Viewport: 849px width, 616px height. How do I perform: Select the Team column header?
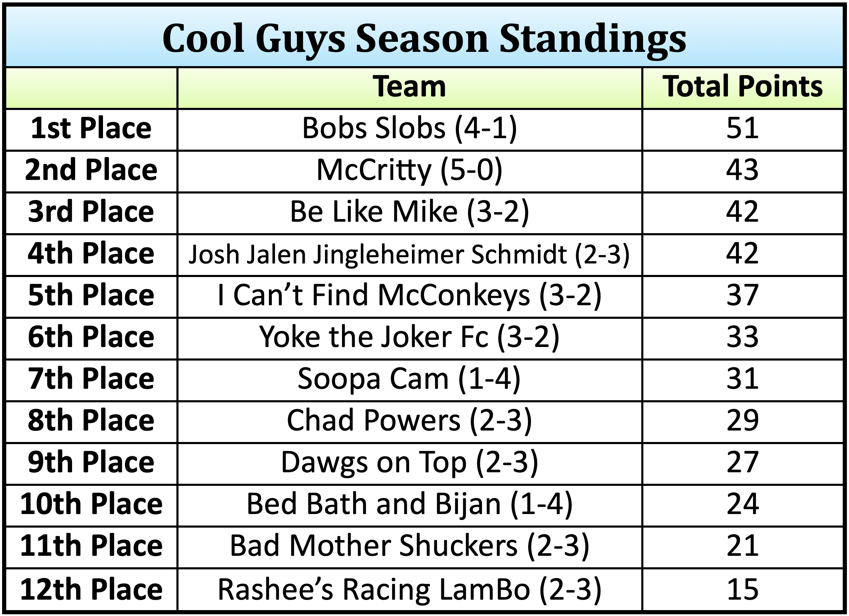(409, 87)
